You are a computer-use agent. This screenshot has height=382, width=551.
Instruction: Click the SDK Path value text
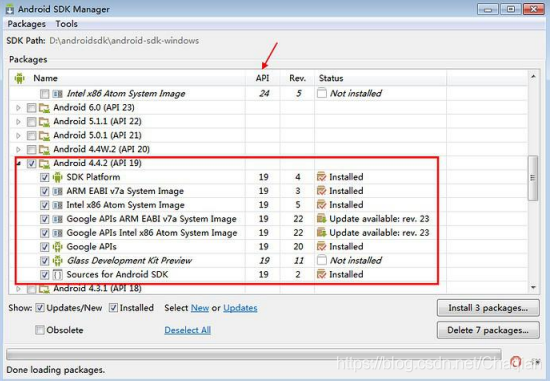(x=124, y=41)
